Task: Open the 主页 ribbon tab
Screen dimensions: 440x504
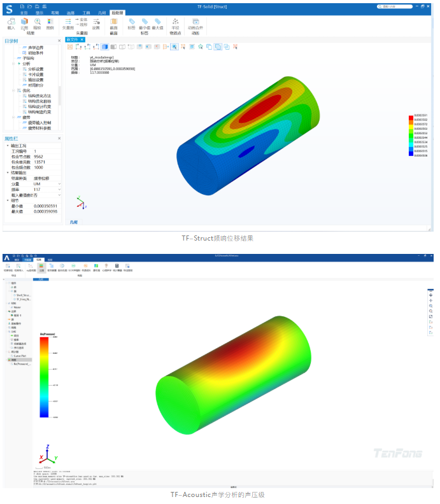Action: tap(24, 13)
